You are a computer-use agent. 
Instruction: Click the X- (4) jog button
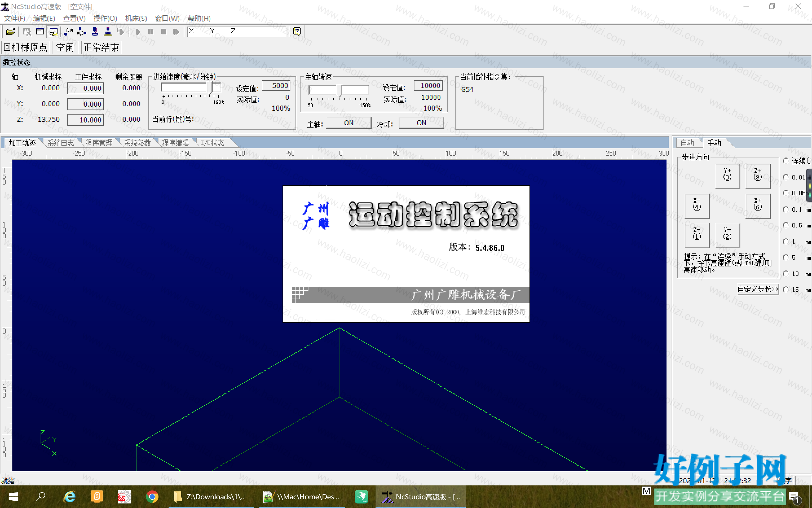point(697,206)
